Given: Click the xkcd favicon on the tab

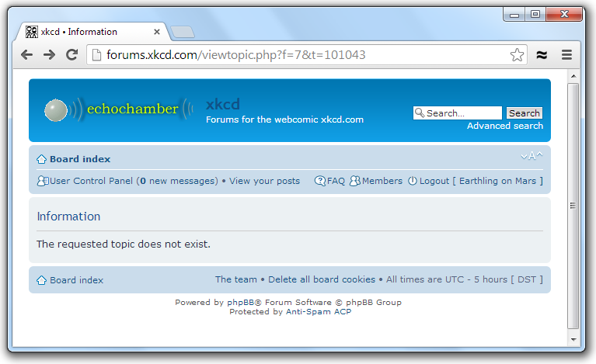Looking at the screenshot, I should pos(32,32).
